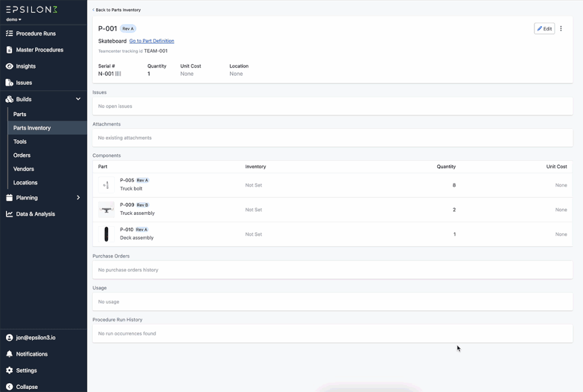
Task: Open Master Procedures via its document icon
Action: (10, 50)
